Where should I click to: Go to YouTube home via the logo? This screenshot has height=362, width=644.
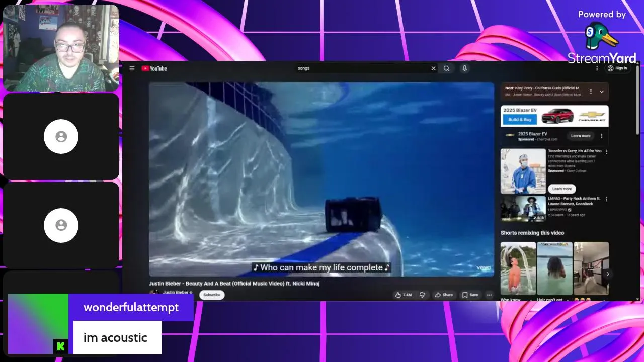154,68
